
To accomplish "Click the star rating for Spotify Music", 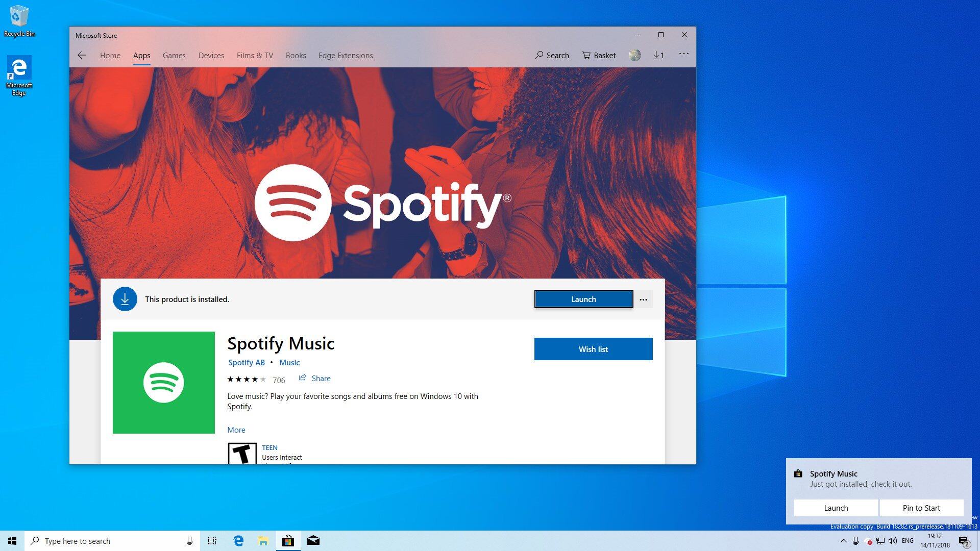I will coord(247,379).
